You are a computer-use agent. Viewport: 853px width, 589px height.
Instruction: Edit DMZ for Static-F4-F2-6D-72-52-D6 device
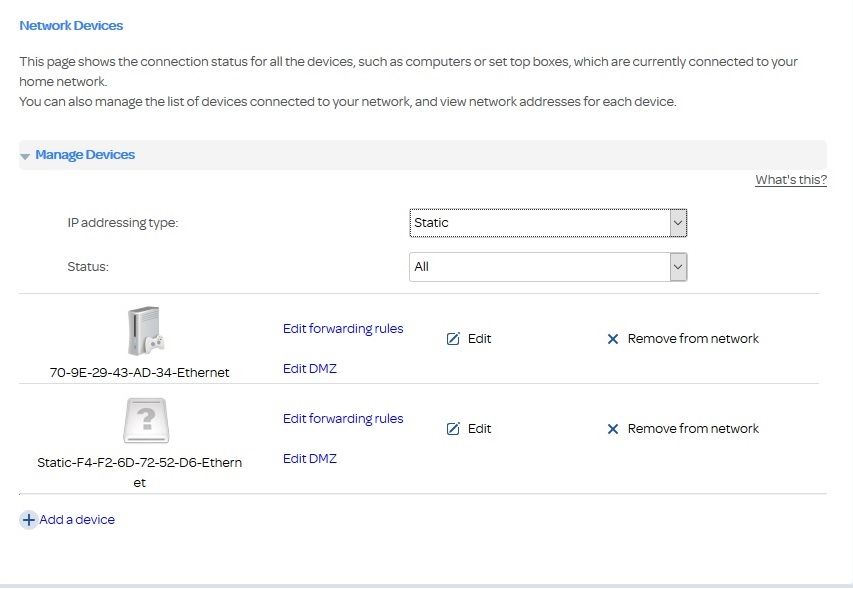click(310, 459)
